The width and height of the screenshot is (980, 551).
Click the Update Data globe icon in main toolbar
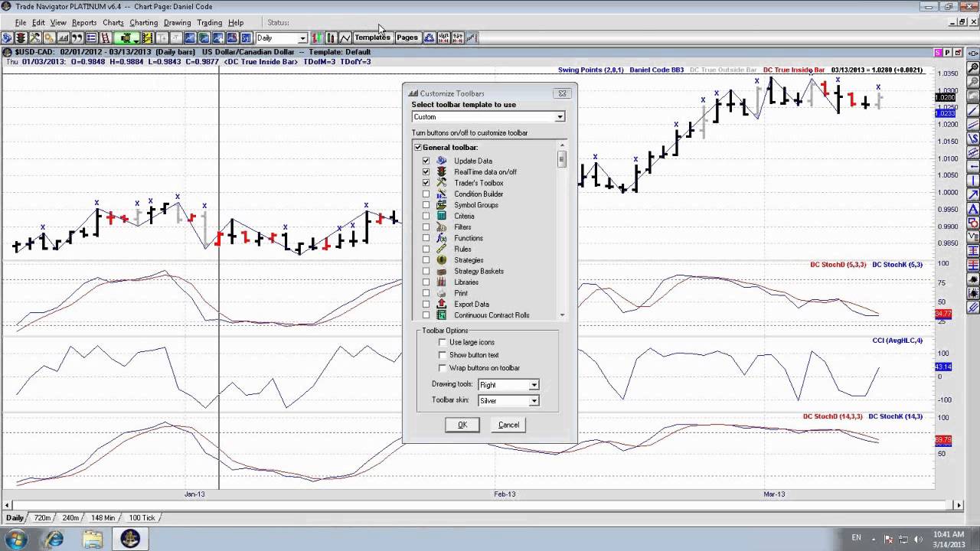(x=7, y=37)
